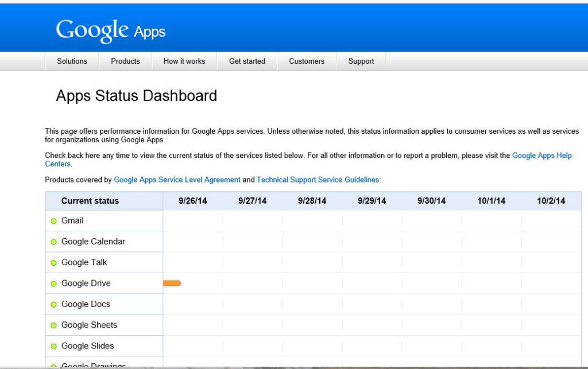Image resolution: width=588 pixels, height=369 pixels.
Task: Open the Support menu item
Action: pos(361,61)
